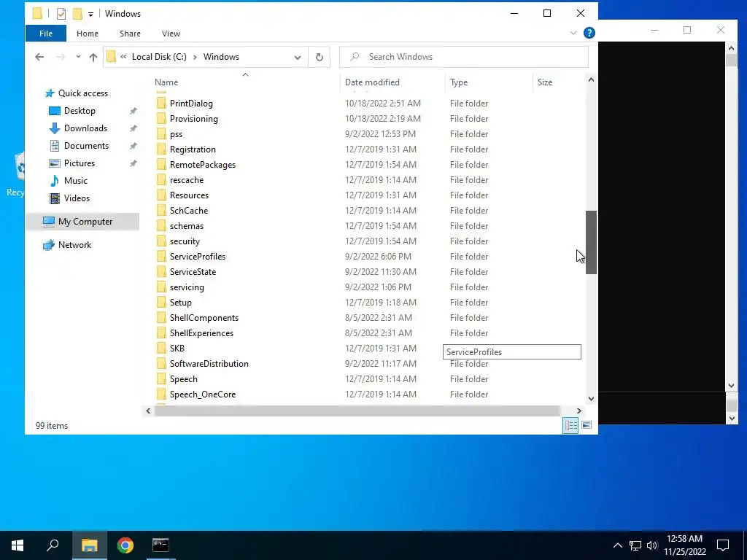Screen dimensions: 747x560
Task: Select the PrintDialog folder icon
Action: 161,104
